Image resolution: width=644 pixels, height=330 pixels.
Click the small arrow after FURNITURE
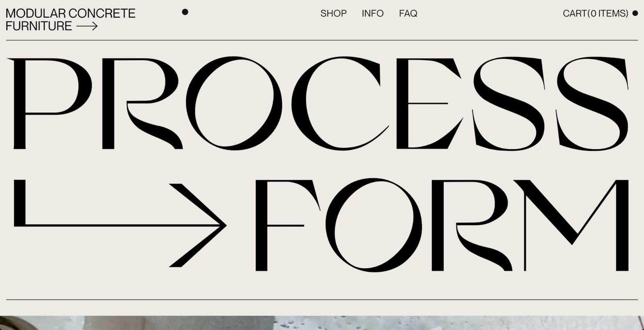tap(87, 27)
